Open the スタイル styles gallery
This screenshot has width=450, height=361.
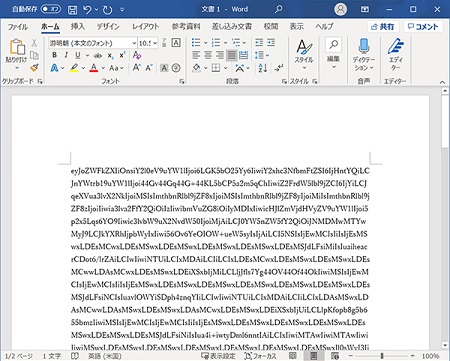[x=304, y=55]
